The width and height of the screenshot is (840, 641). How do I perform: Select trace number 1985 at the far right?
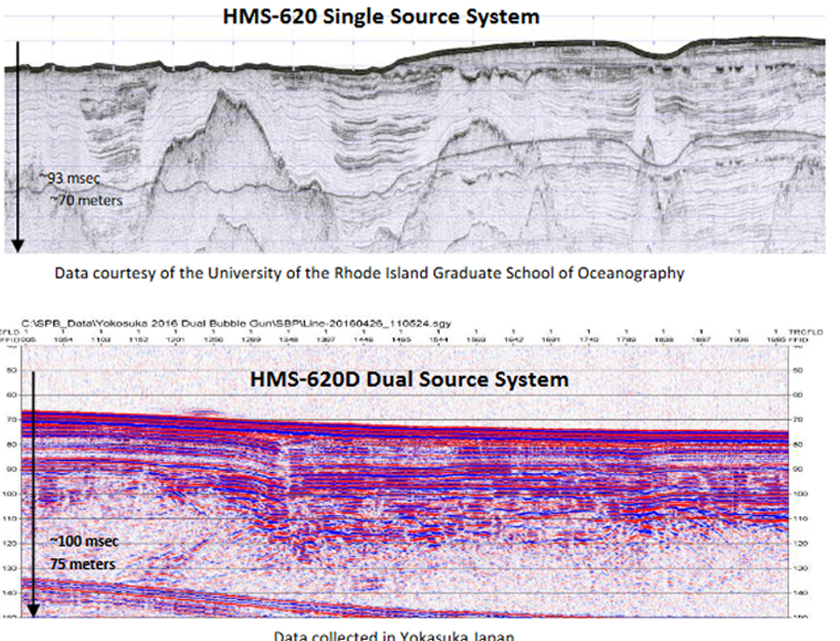tap(778, 339)
